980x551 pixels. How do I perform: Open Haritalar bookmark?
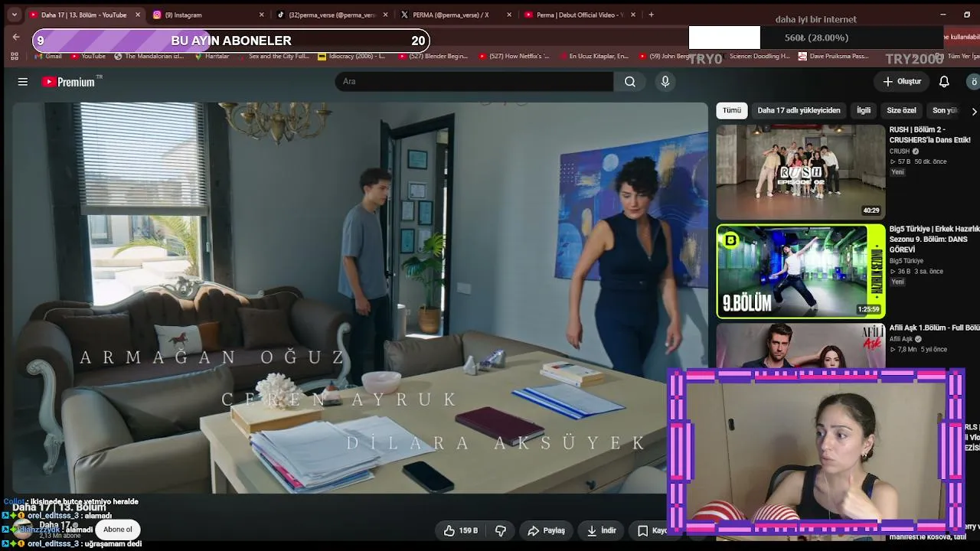pyautogui.click(x=212, y=56)
